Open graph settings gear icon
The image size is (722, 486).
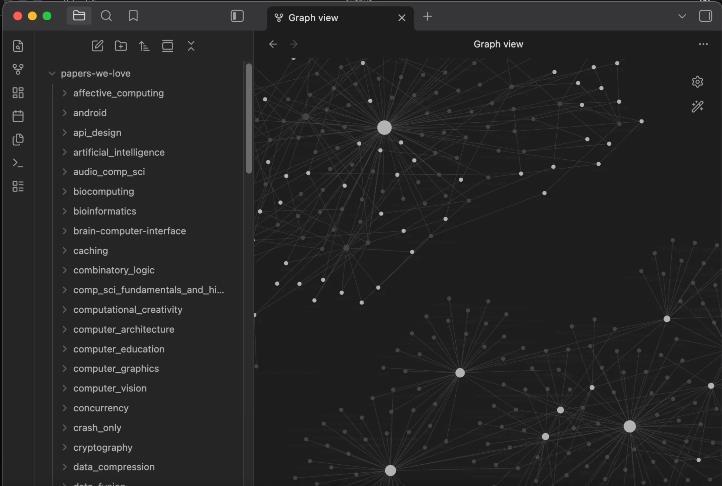pos(698,82)
